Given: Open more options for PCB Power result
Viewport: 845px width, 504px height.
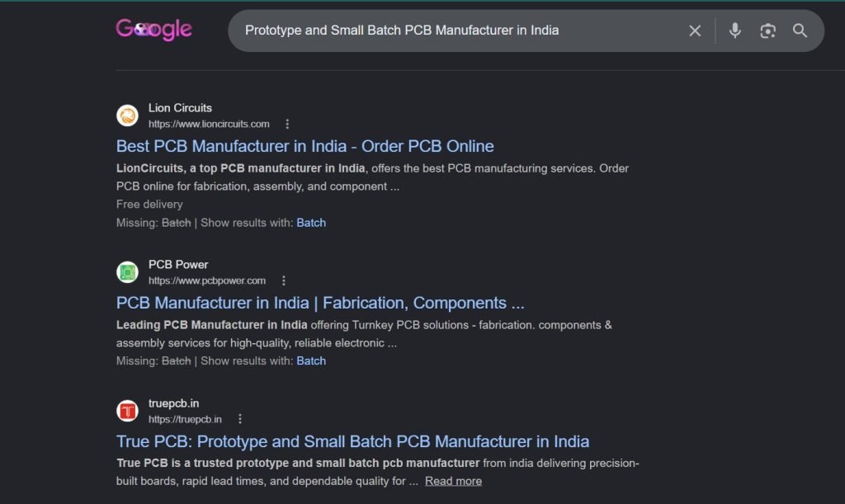Looking at the screenshot, I should (x=284, y=280).
